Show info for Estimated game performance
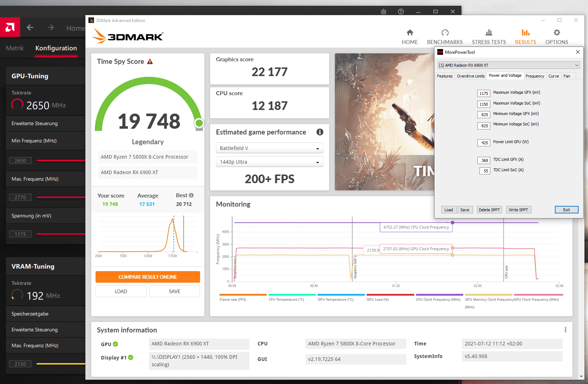588x384 pixels. (x=320, y=132)
